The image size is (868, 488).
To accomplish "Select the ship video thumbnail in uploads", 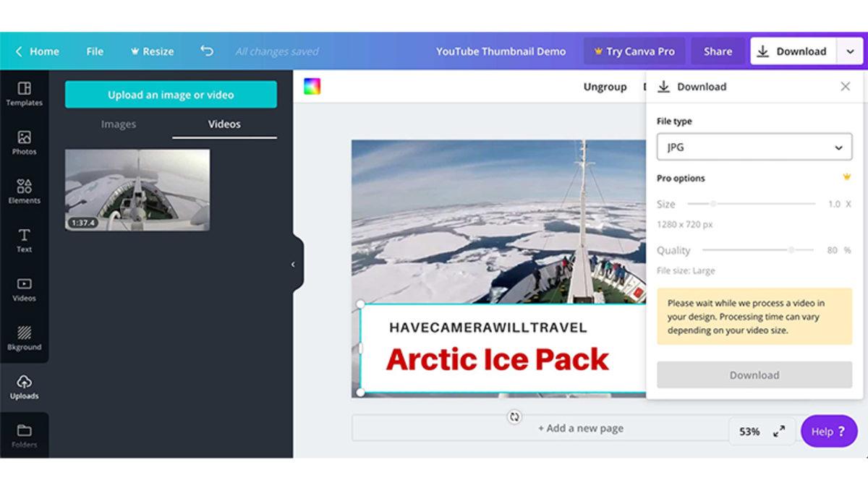I will [137, 189].
